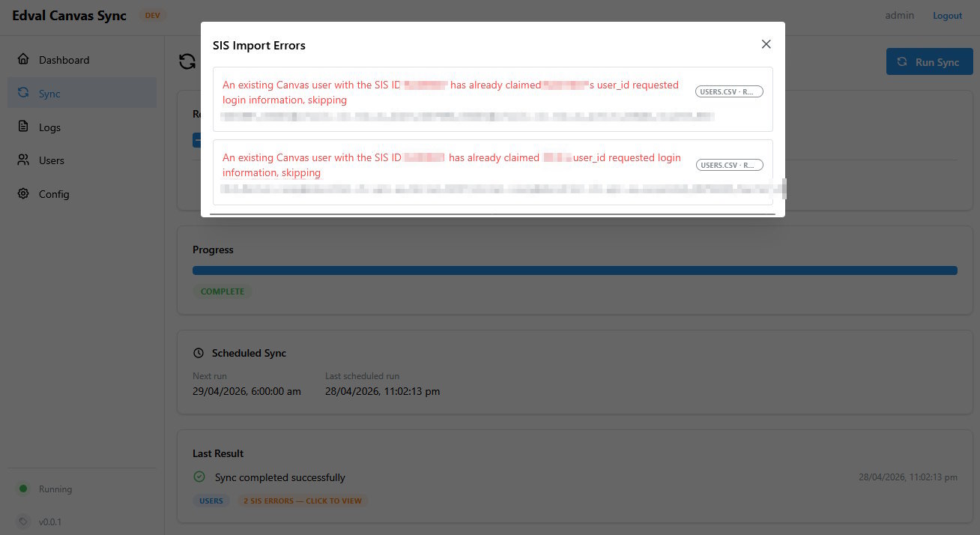980x535 pixels.
Task: Click the Progress section heading
Action: pyautogui.click(x=213, y=250)
